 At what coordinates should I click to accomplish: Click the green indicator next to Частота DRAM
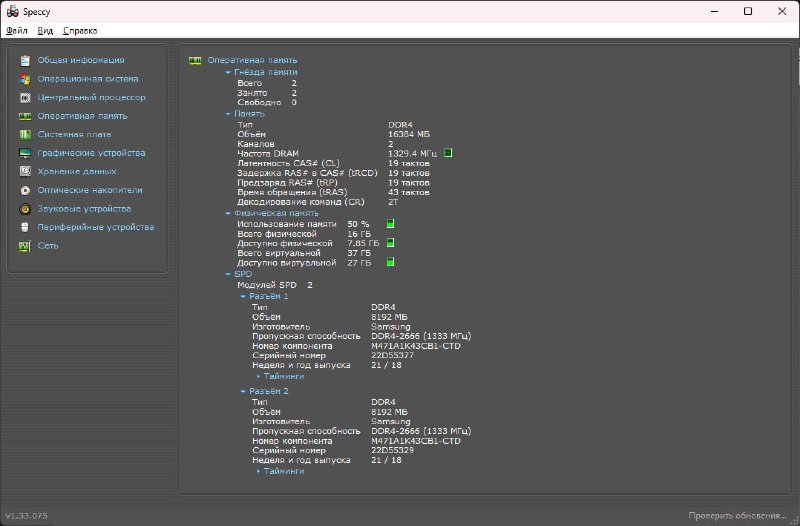click(448, 153)
